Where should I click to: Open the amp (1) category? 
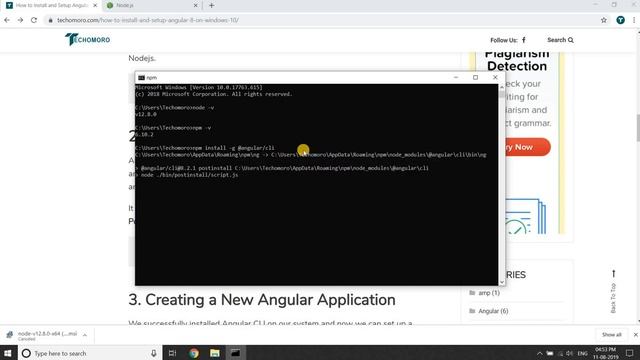tap(489, 293)
